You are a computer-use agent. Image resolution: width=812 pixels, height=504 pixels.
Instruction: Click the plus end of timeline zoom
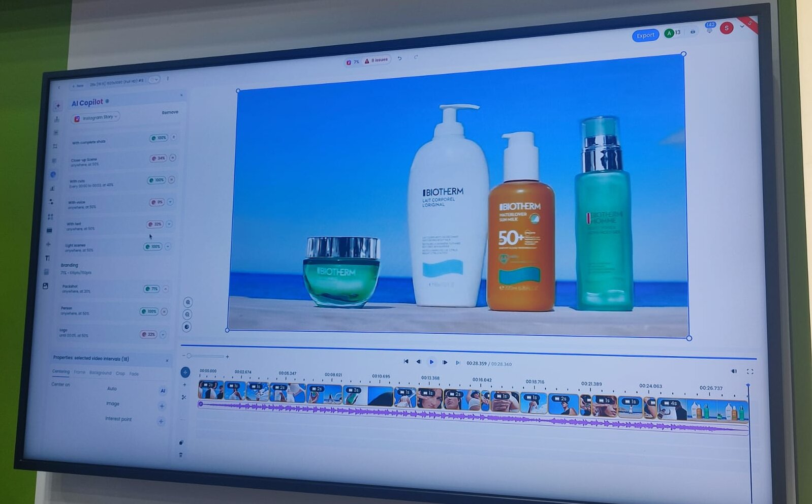(227, 357)
